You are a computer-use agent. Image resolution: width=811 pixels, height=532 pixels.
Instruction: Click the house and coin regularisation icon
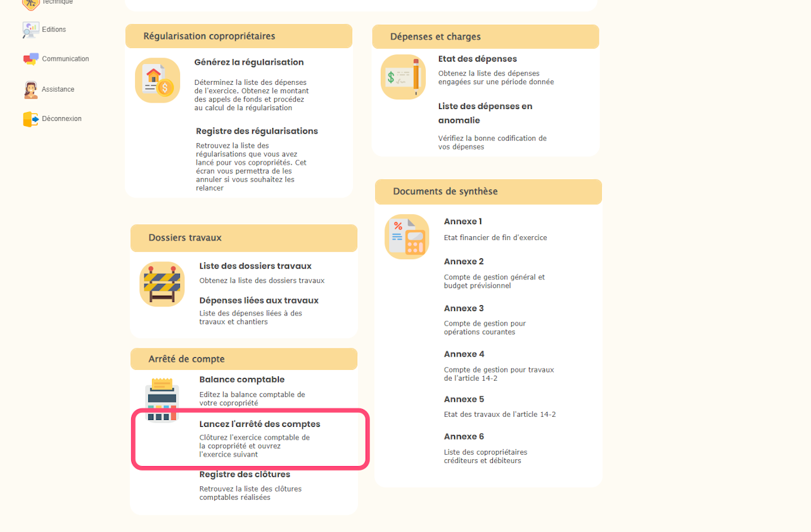click(158, 80)
